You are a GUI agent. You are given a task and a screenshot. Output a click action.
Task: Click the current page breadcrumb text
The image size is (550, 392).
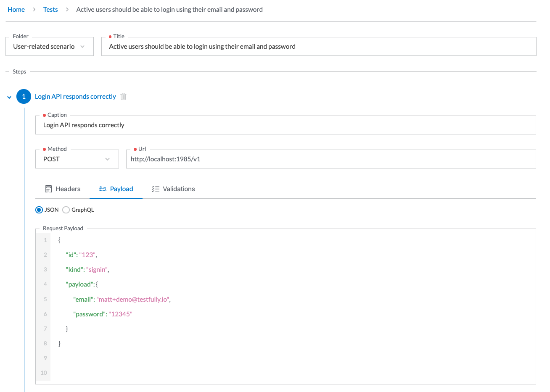pos(169,9)
